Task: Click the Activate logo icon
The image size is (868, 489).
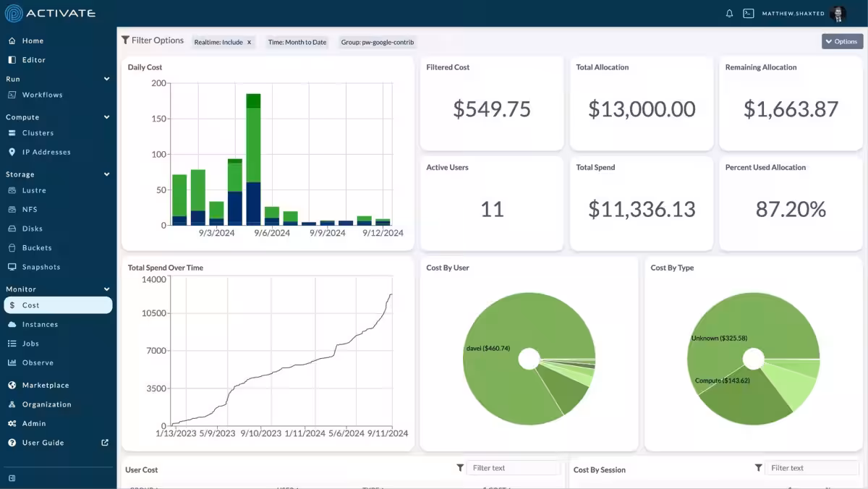Action: click(13, 13)
